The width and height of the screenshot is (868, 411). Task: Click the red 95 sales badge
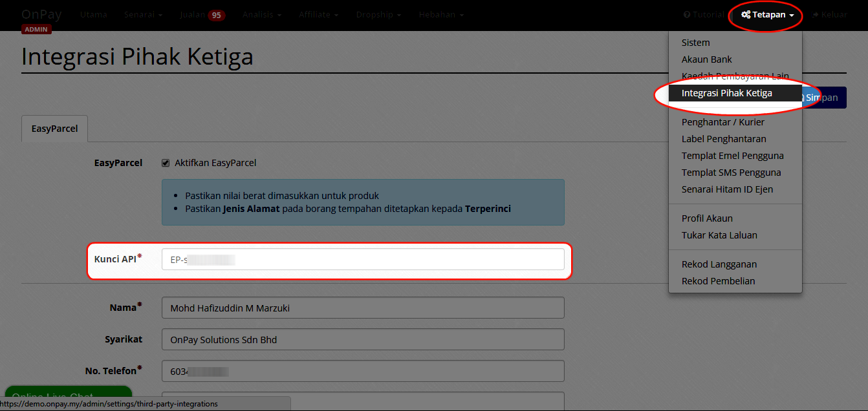pos(217,15)
